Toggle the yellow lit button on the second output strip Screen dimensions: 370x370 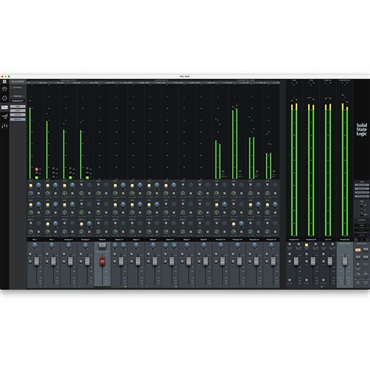tap(307, 245)
